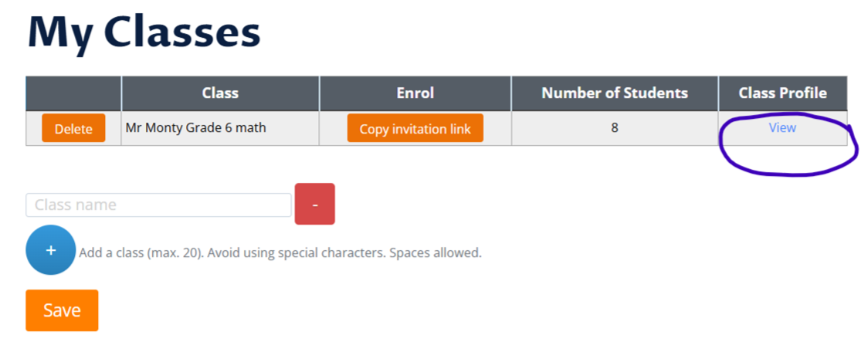
Task: Delete the Mr Monty Grade 6 math class
Action: pos(73,129)
